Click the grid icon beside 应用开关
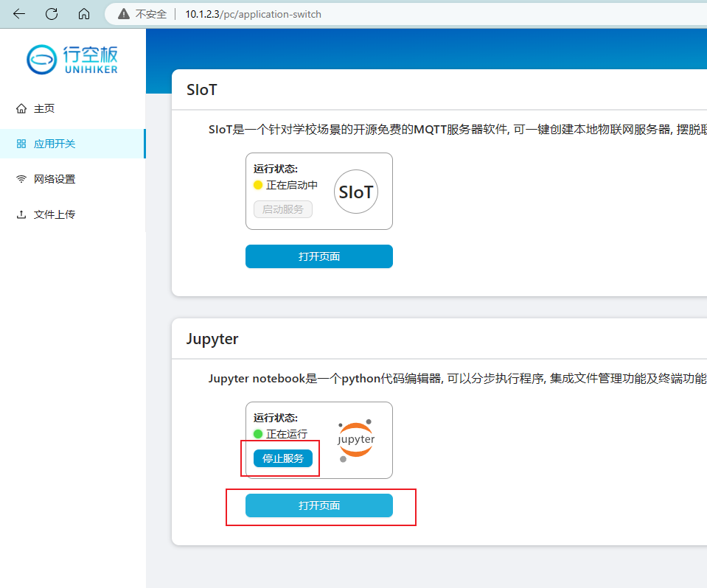The height and width of the screenshot is (588, 707). pos(21,144)
